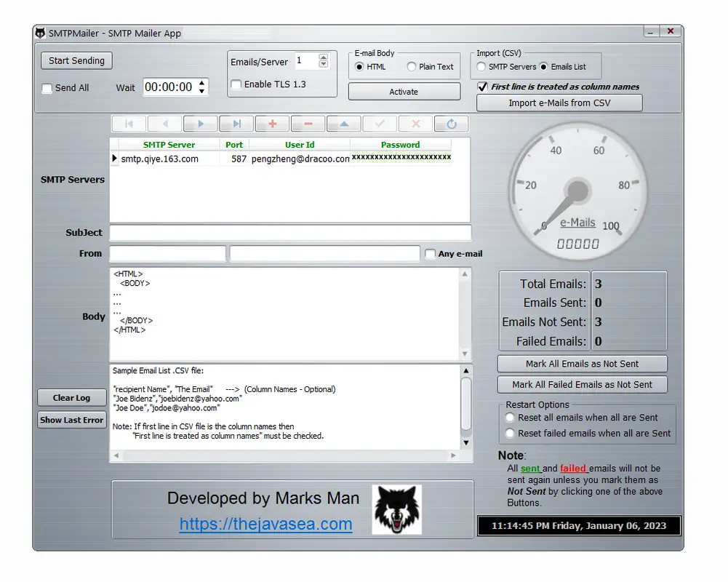Switch import mode to SMTP Servers
The height and width of the screenshot is (582, 728).
click(x=481, y=66)
